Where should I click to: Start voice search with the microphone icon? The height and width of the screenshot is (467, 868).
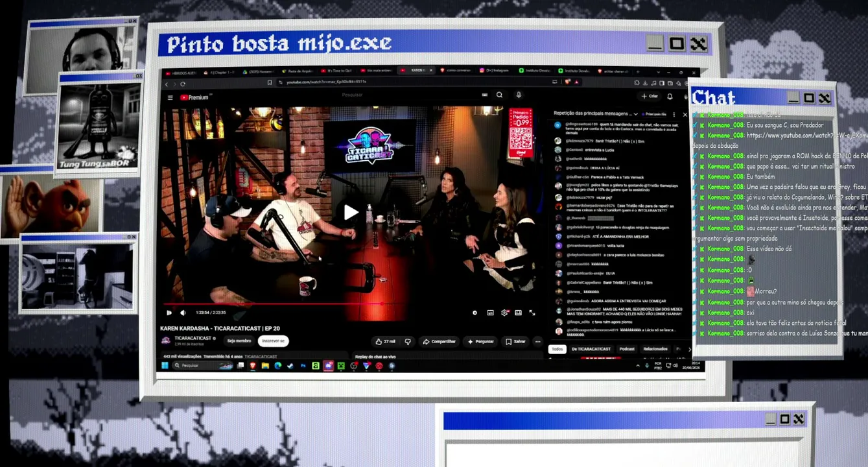[x=519, y=95]
